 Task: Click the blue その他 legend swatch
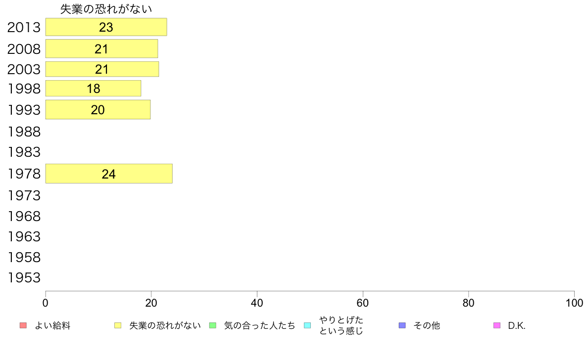(x=402, y=325)
